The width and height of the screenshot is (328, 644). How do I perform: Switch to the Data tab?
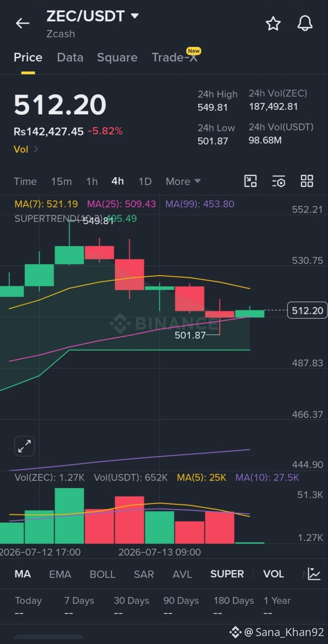coord(70,57)
